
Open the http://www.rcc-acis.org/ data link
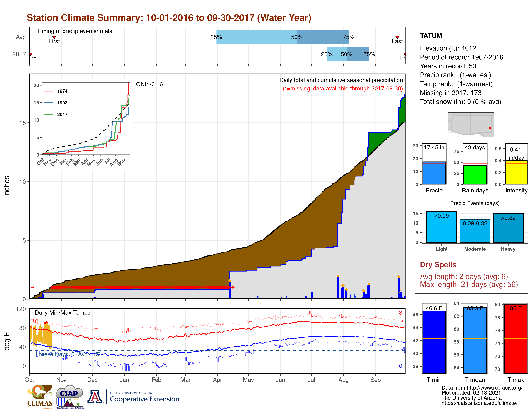click(494, 388)
